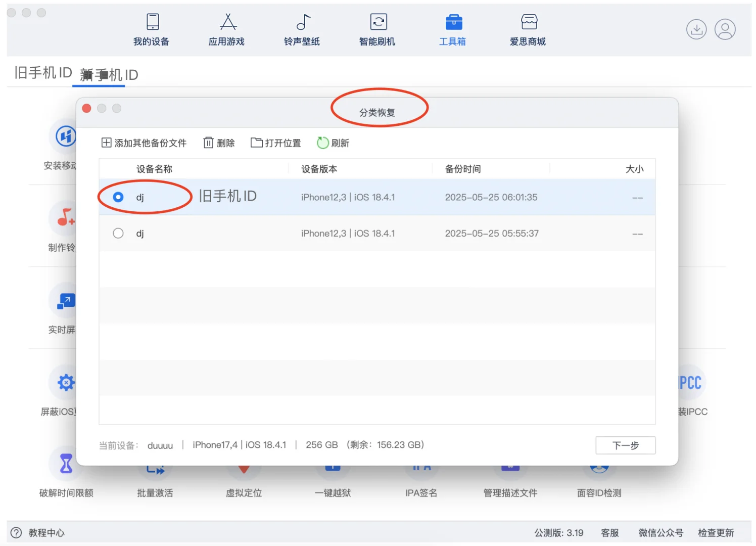Image resolution: width=756 pixels, height=546 pixels.
Task: Select the first dj backup radio button
Action: tap(118, 197)
